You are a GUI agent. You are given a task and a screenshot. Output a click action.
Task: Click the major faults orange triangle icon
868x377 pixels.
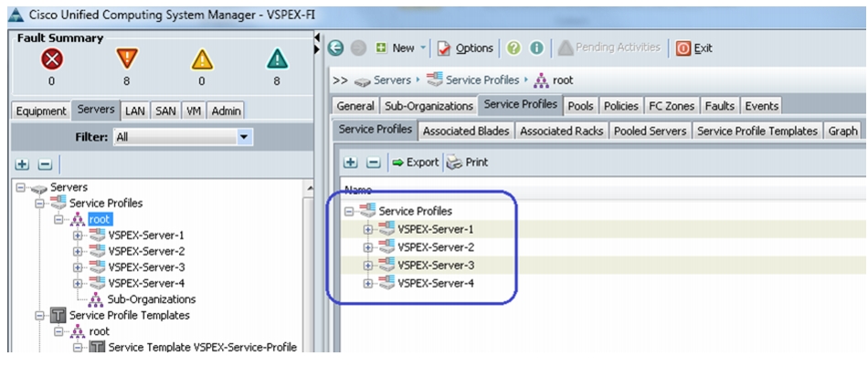coord(126,58)
